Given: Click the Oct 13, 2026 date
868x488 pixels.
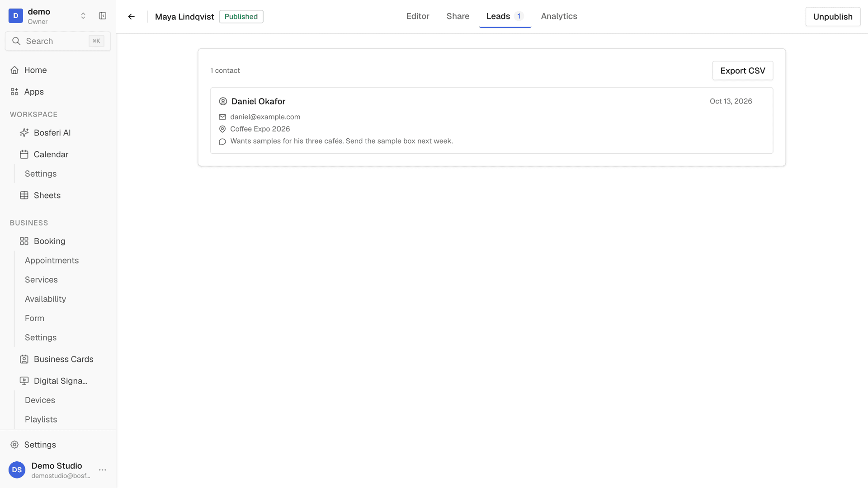Looking at the screenshot, I should pos(731,101).
